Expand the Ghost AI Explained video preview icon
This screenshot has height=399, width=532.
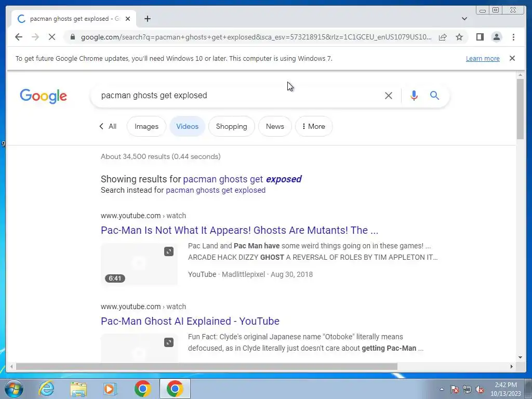coord(169,342)
